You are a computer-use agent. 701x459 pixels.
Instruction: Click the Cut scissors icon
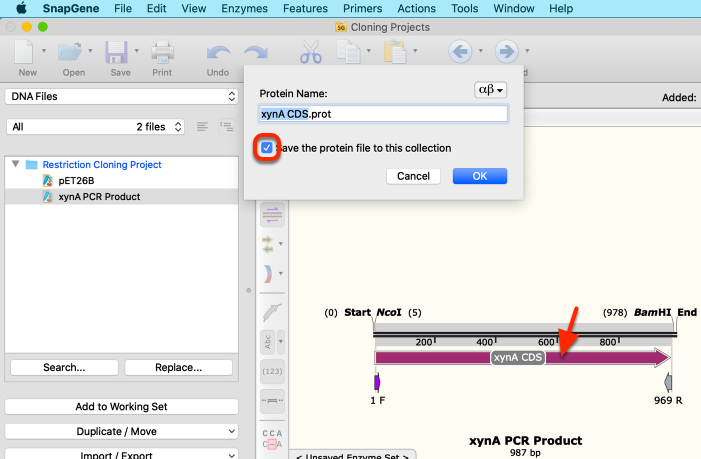coord(310,52)
